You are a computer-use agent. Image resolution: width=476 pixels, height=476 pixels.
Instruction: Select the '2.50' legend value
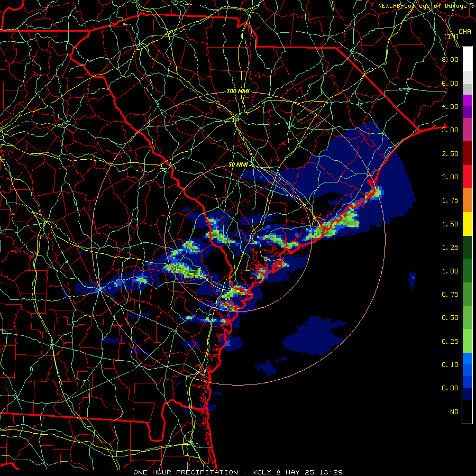coord(450,153)
